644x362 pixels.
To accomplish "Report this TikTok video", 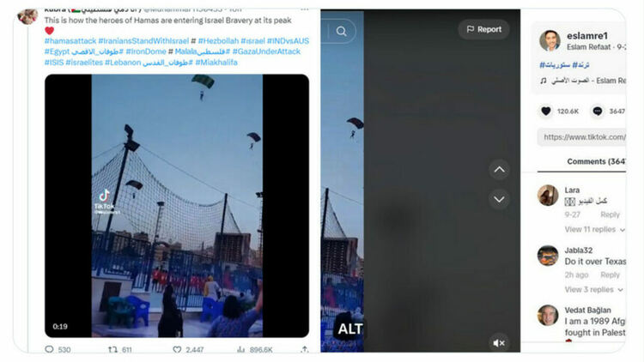I will tap(483, 29).
